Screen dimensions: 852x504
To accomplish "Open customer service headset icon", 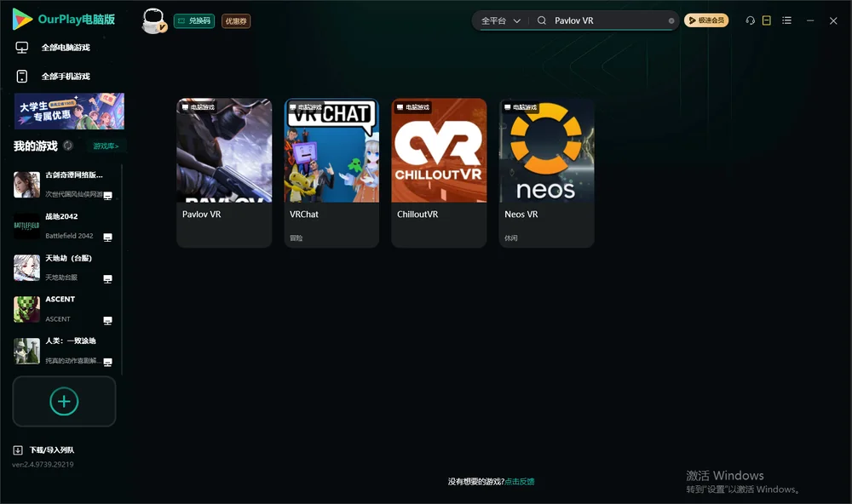I will tap(750, 20).
